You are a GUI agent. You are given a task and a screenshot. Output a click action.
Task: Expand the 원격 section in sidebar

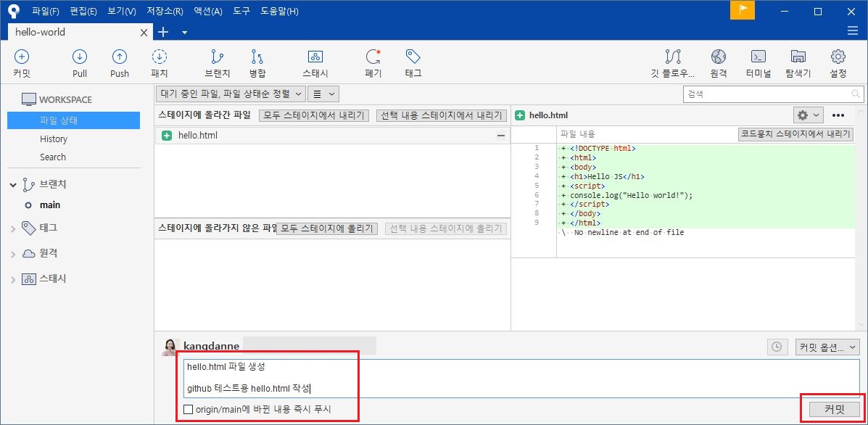(x=13, y=253)
